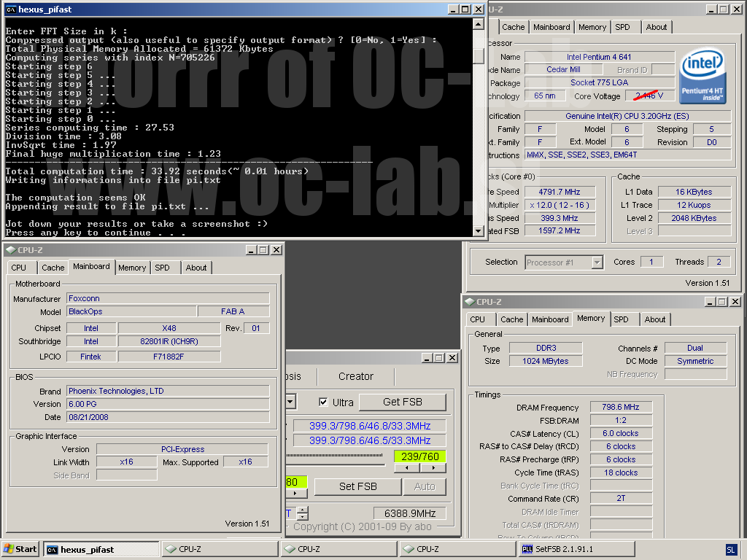Click the 6388.9MHz field in SetFSB
The height and width of the screenshot is (560, 747).
click(410, 513)
